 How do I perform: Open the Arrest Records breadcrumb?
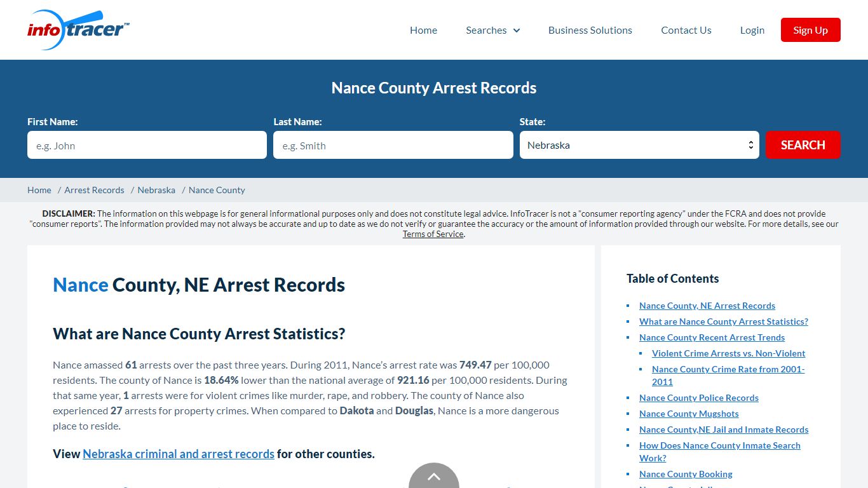(94, 190)
